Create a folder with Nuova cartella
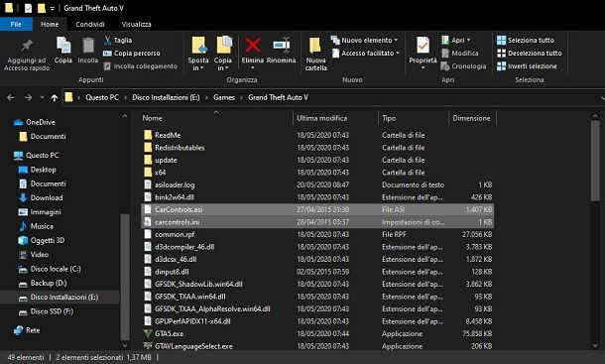Viewport: 605px width, 364px height. click(315, 54)
